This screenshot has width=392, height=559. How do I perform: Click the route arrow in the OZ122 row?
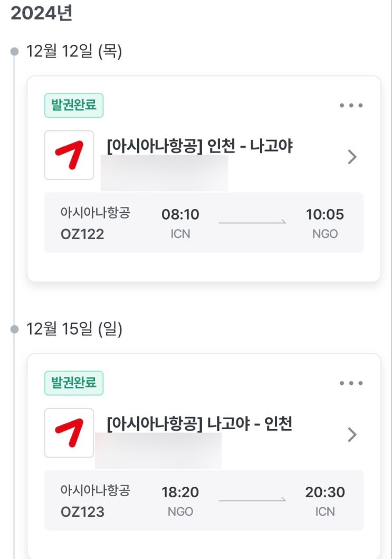252,222
